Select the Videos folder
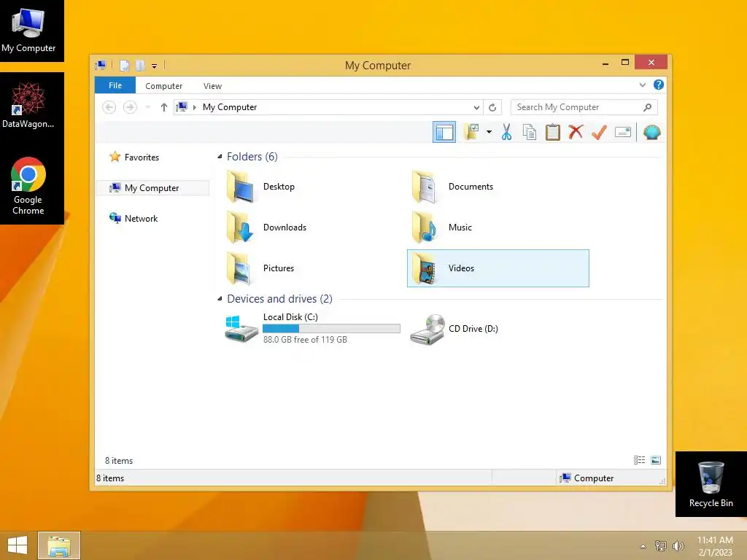This screenshot has height=560, width=747. click(498, 268)
